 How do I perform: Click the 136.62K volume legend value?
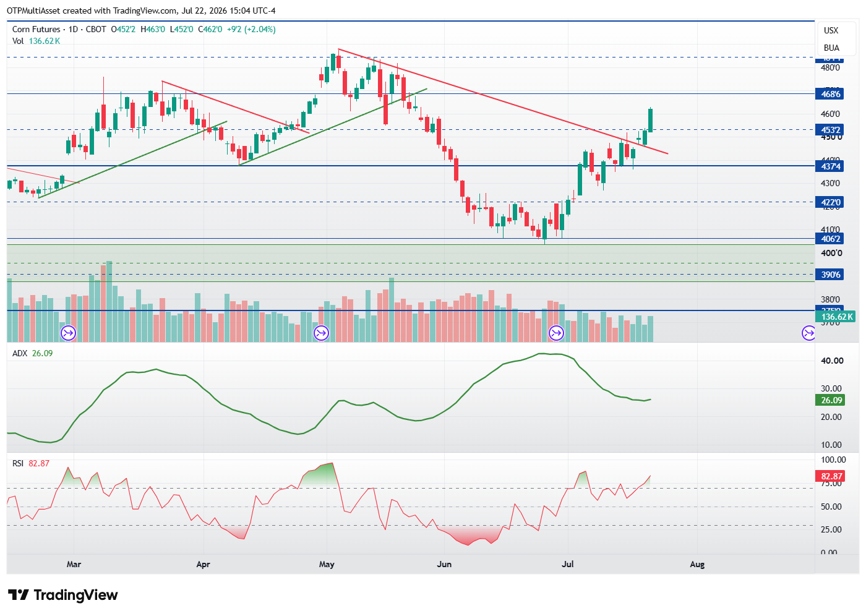point(45,41)
